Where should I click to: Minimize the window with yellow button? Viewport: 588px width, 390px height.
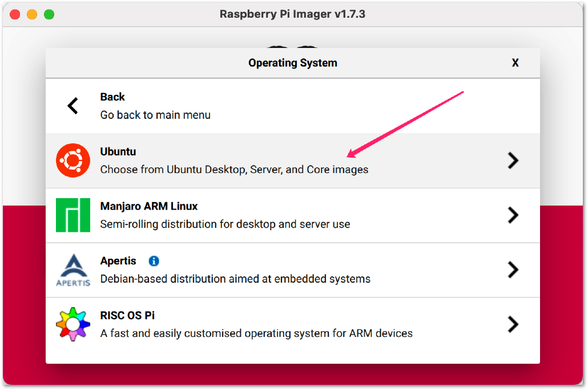pos(32,14)
